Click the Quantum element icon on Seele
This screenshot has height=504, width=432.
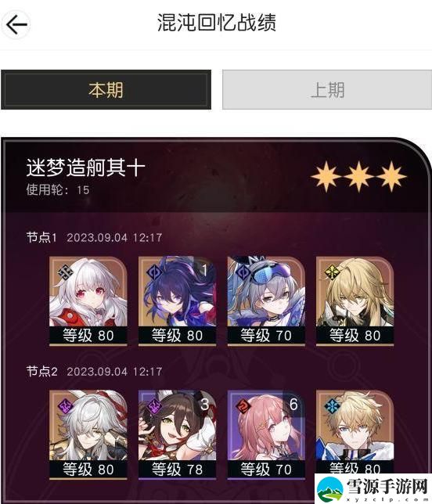point(154,272)
